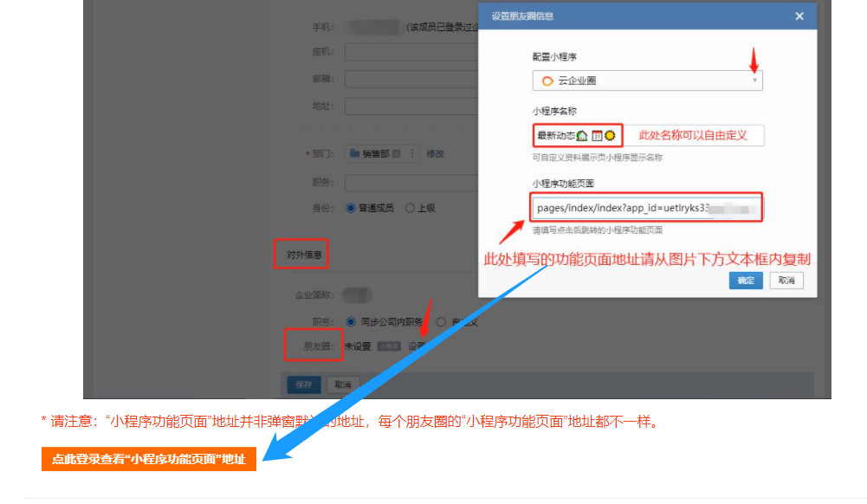Viewport: 867px width, 504px height.
Task: Click the 对外信息 section heading
Action: (x=303, y=255)
